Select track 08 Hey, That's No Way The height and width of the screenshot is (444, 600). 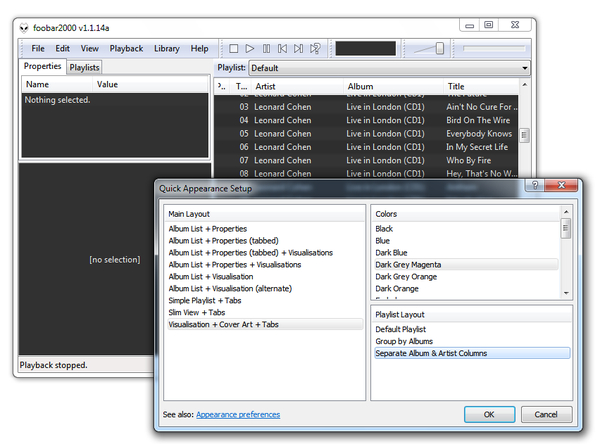tap(366, 173)
